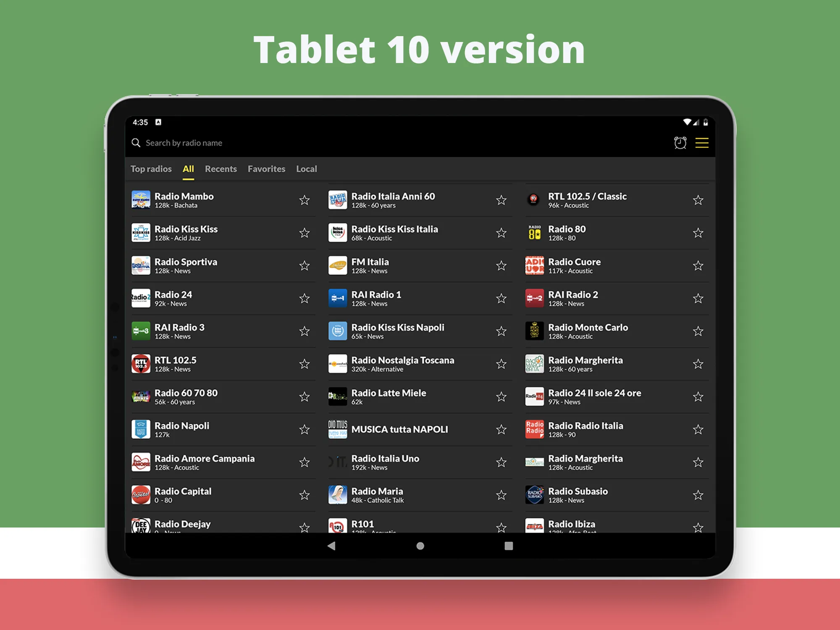This screenshot has height=630, width=840.
Task: Click the Recents tab
Action: coord(221,168)
